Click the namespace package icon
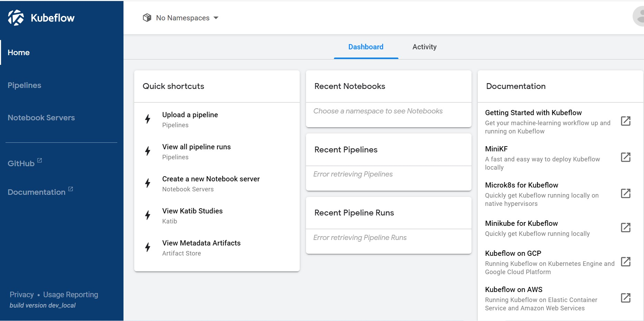 [x=147, y=17]
